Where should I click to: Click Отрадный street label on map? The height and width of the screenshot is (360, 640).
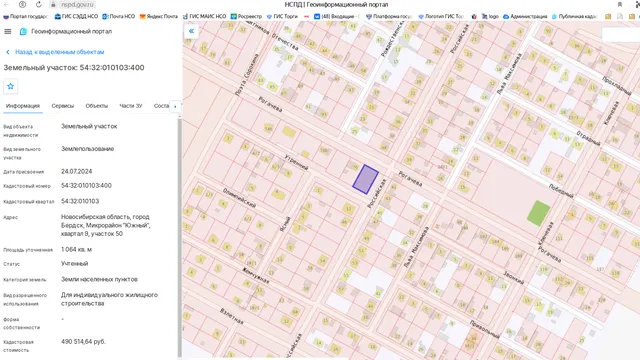pos(588,138)
